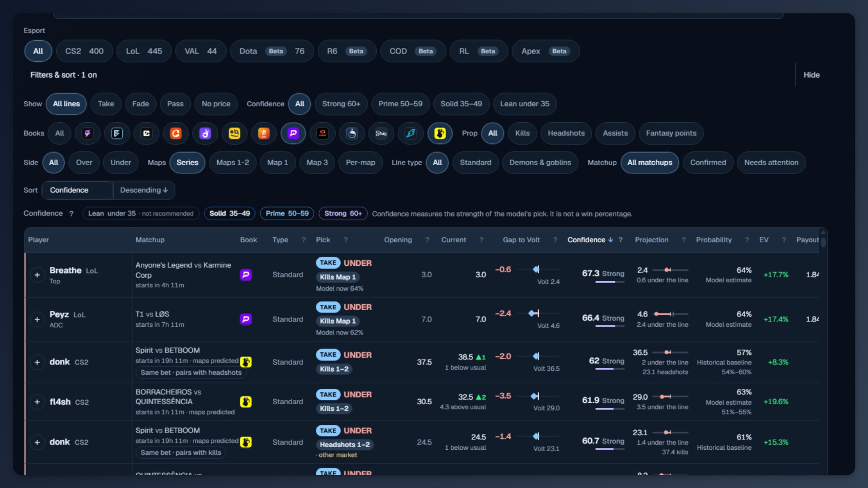868x488 pixels.
Task: Select the black-and-orange book icon
Action: 322,133
